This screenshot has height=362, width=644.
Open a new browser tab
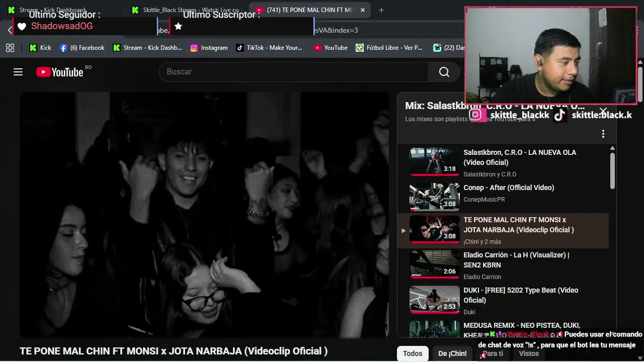(x=381, y=10)
